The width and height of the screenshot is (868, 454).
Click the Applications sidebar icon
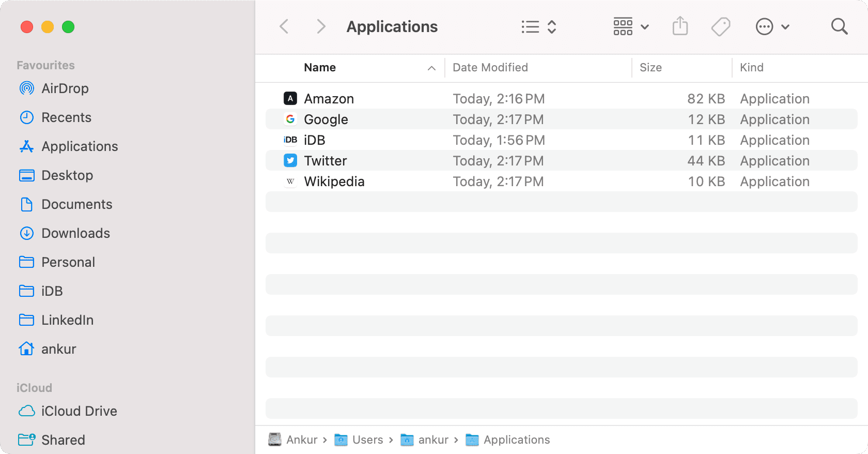tap(27, 146)
